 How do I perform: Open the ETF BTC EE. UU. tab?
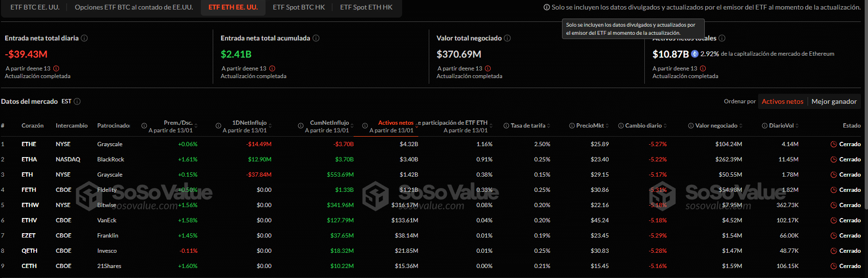[35, 7]
